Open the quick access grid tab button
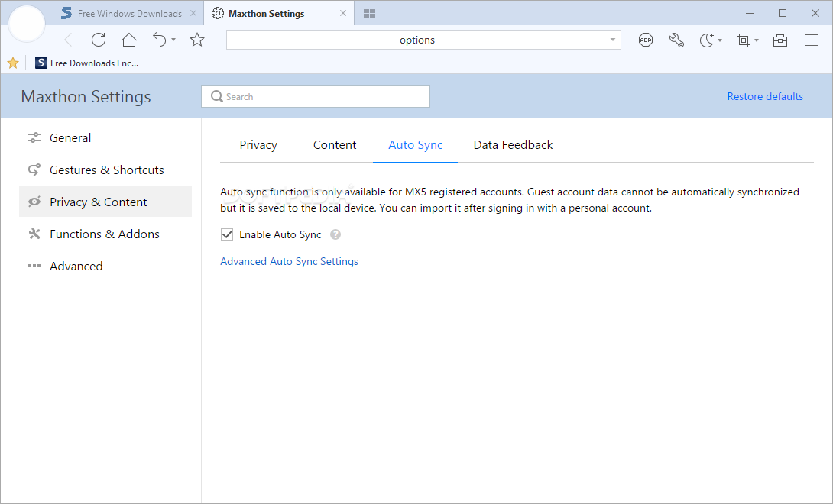 (370, 13)
